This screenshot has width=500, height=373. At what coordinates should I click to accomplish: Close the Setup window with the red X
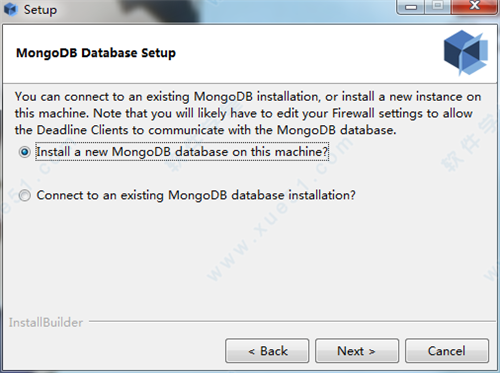click(474, 6)
